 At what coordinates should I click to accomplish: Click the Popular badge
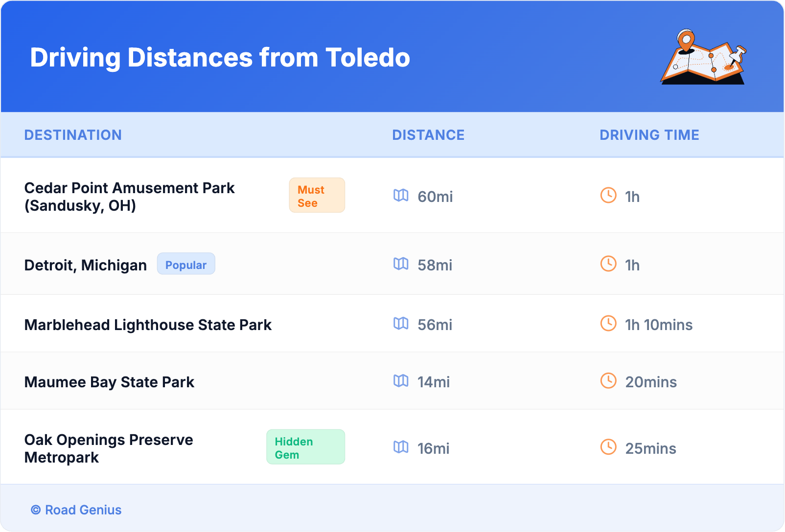pos(186,264)
